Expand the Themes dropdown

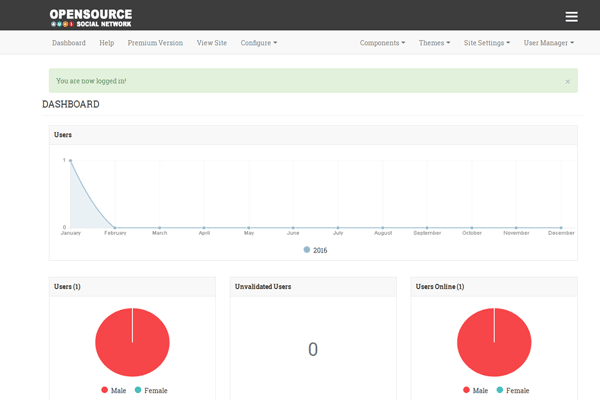point(434,43)
